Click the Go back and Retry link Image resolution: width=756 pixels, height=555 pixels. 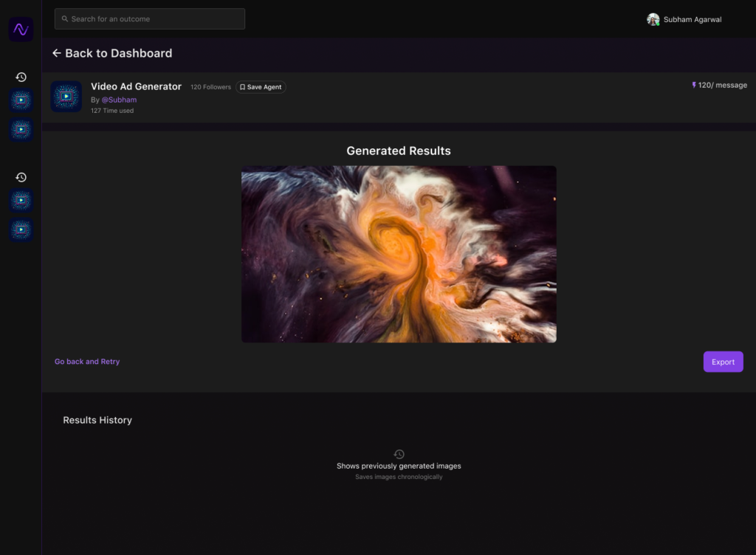pos(87,362)
